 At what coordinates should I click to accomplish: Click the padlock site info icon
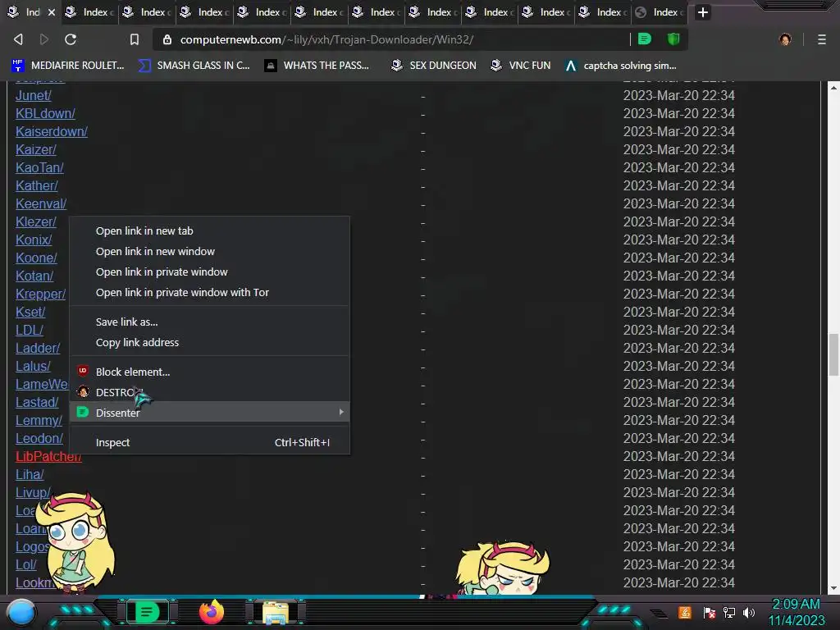point(167,39)
